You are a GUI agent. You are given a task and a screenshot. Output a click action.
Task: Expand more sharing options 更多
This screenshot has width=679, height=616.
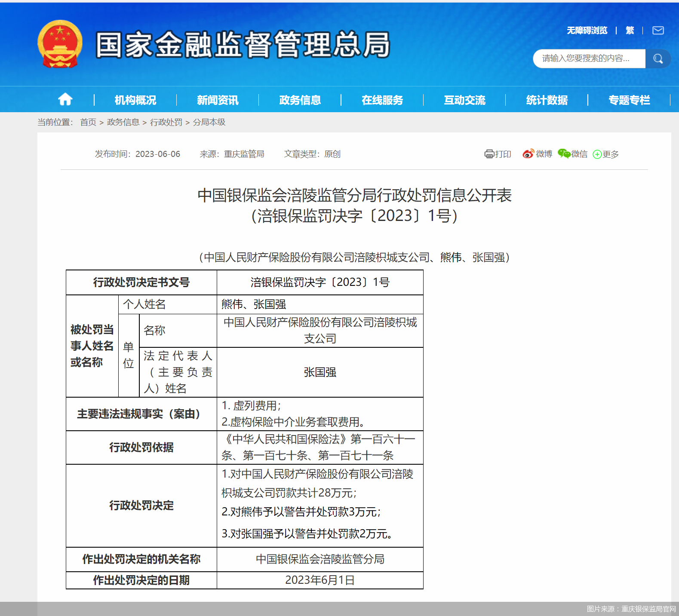(606, 154)
